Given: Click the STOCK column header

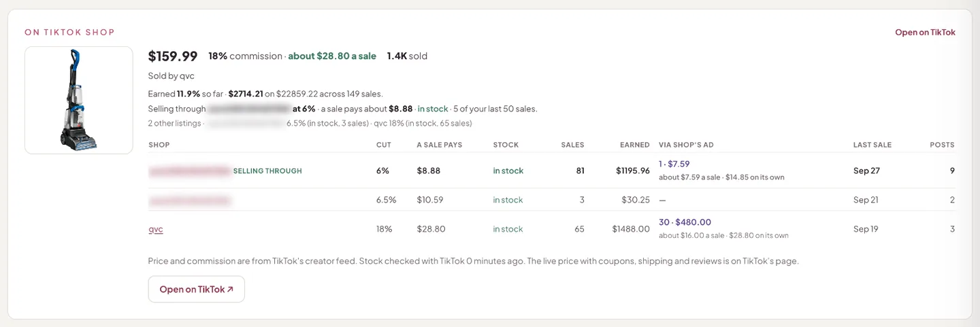Looking at the screenshot, I should (x=506, y=145).
